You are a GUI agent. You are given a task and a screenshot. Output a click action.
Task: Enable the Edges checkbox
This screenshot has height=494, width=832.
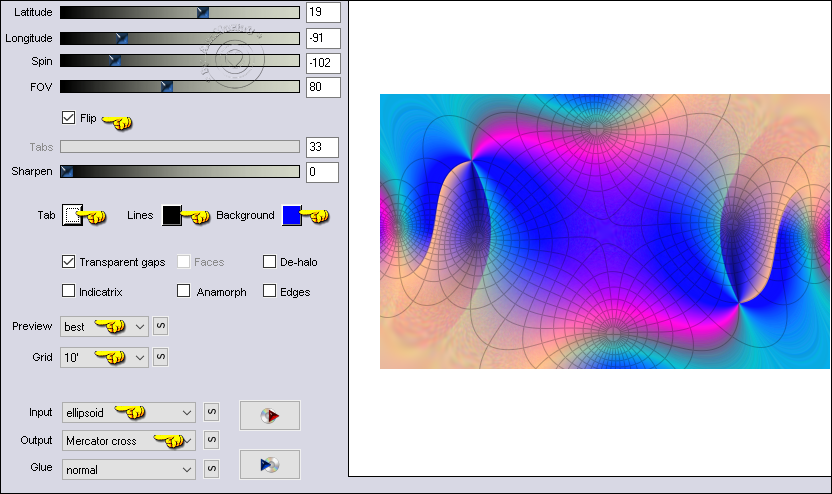tap(269, 292)
